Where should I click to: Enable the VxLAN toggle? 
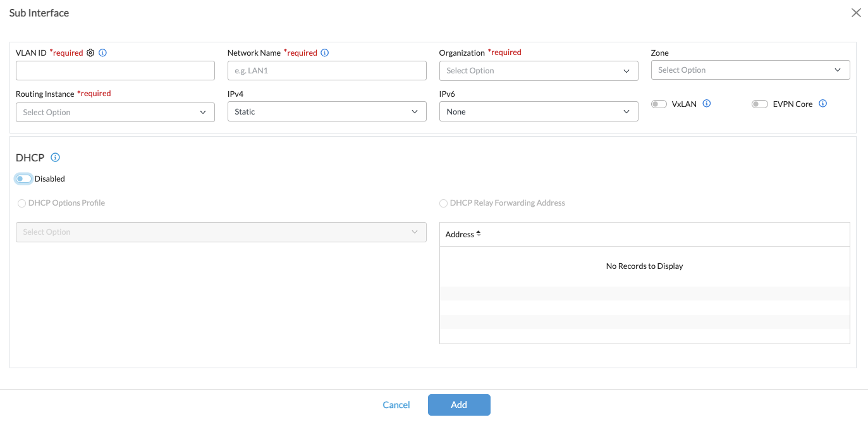click(x=659, y=104)
